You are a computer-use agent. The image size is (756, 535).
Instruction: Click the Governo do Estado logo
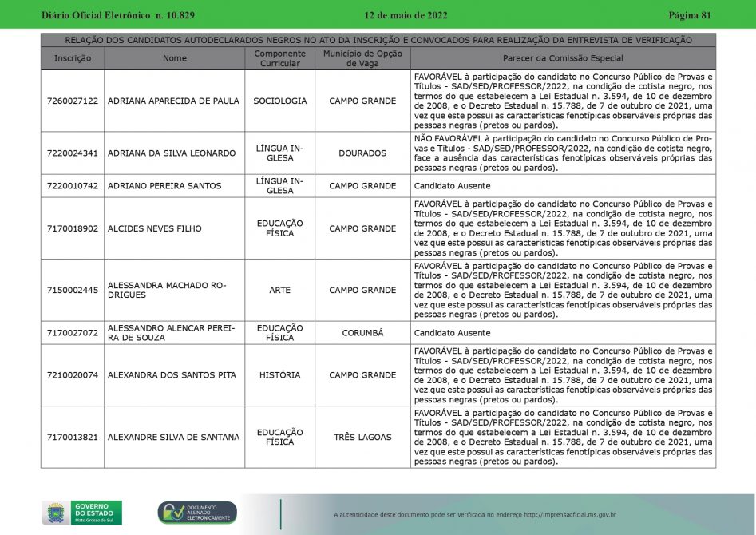96,512
